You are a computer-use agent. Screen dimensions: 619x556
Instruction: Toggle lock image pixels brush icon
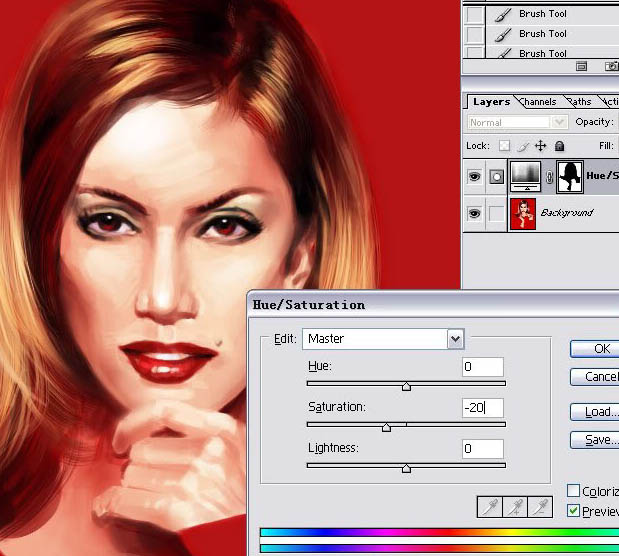pyautogui.click(x=523, y=146)
